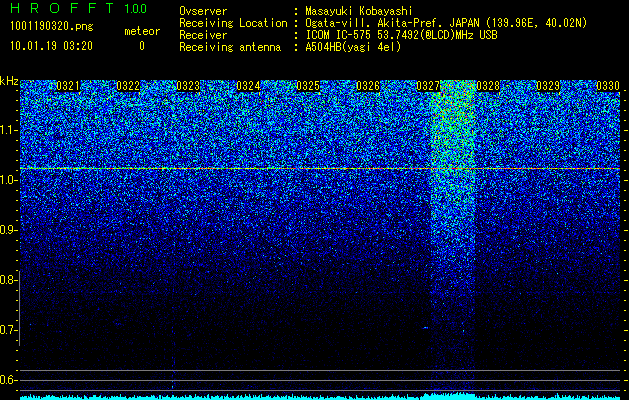Click the date stamp 10.01.19 03:20
The image size is (629, 400).
(51, 46)
